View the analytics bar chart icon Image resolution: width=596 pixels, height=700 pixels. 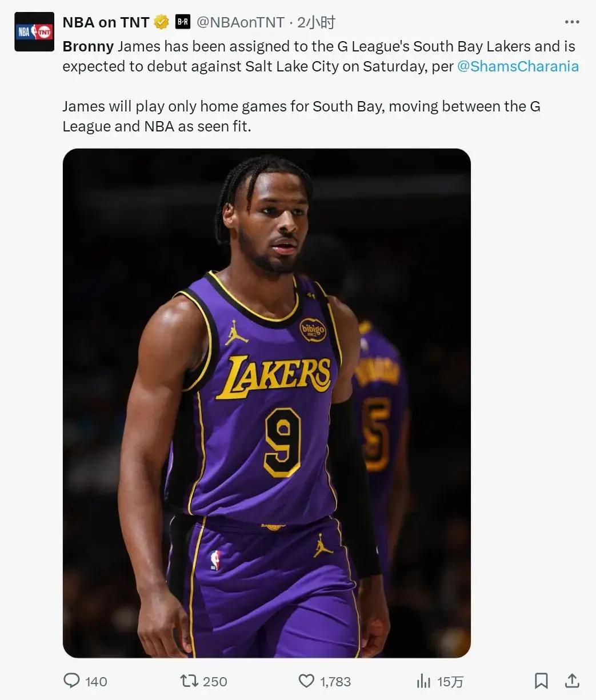pyautogui.click(x=423, y=681)
